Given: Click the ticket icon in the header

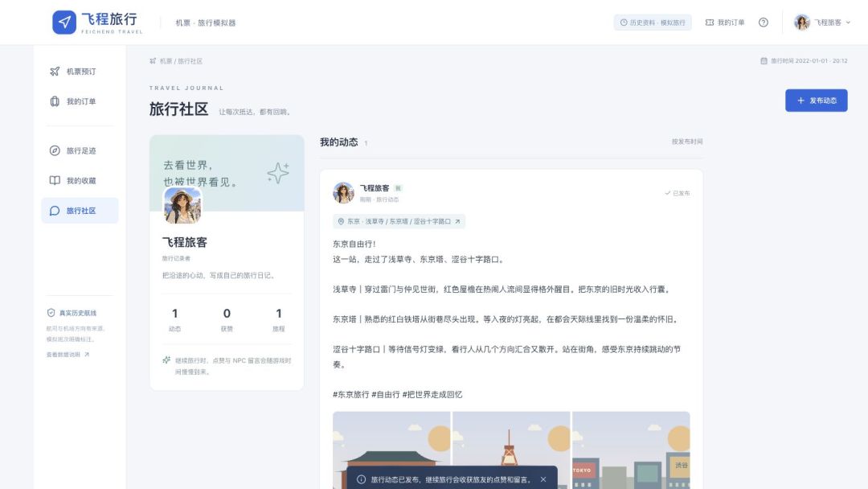Looking at the screenshot, I should click(709, 23).
